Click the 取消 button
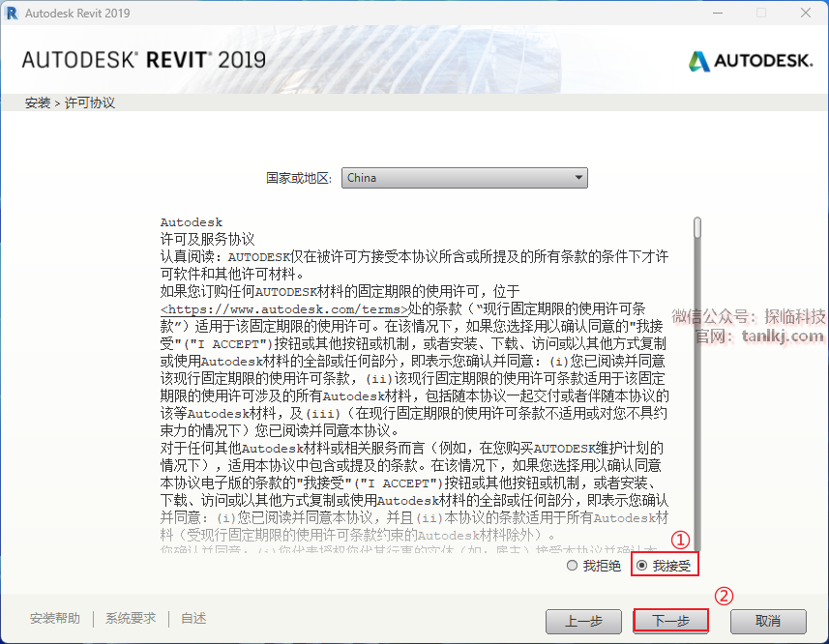 tap(768, 622)
